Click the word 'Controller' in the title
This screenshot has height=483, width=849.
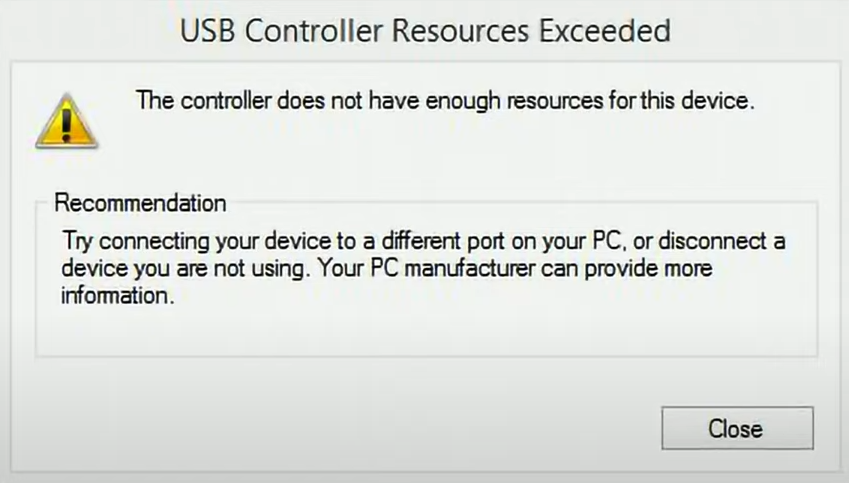coord(314,31)
